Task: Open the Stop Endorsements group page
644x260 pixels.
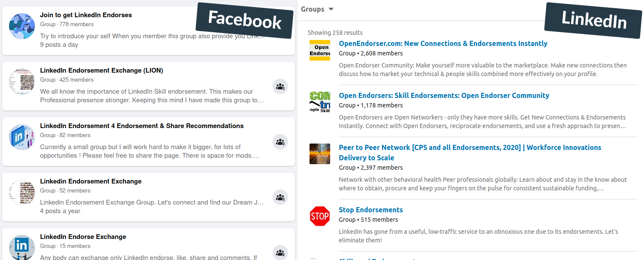Action: (x=371, y=210)
